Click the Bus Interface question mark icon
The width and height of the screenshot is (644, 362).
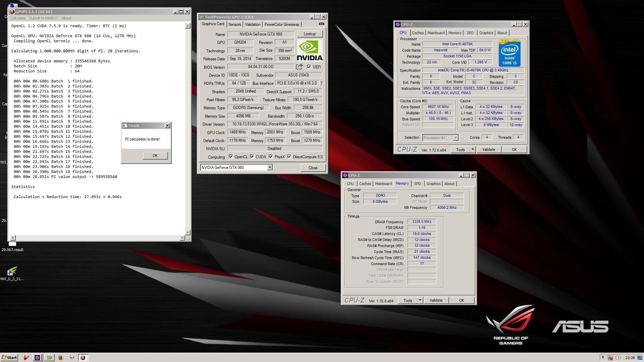321,83
